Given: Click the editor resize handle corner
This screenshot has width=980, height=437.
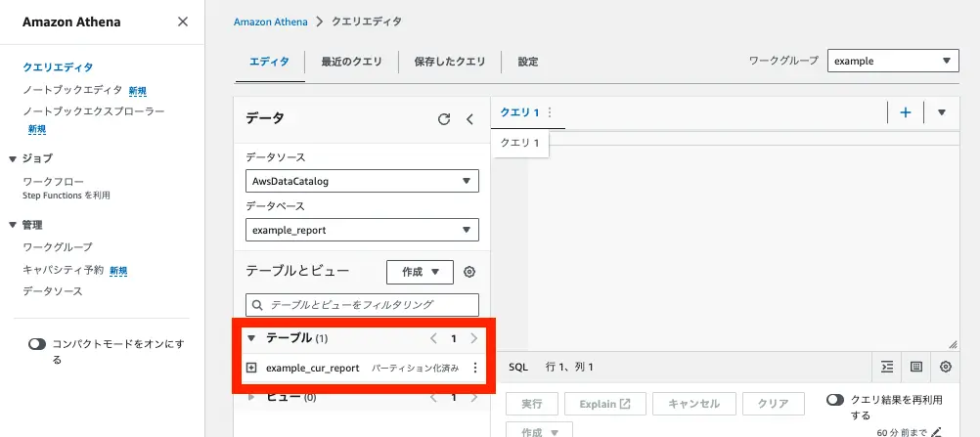Looking at the screenshot, I should [x=953, y=344].
